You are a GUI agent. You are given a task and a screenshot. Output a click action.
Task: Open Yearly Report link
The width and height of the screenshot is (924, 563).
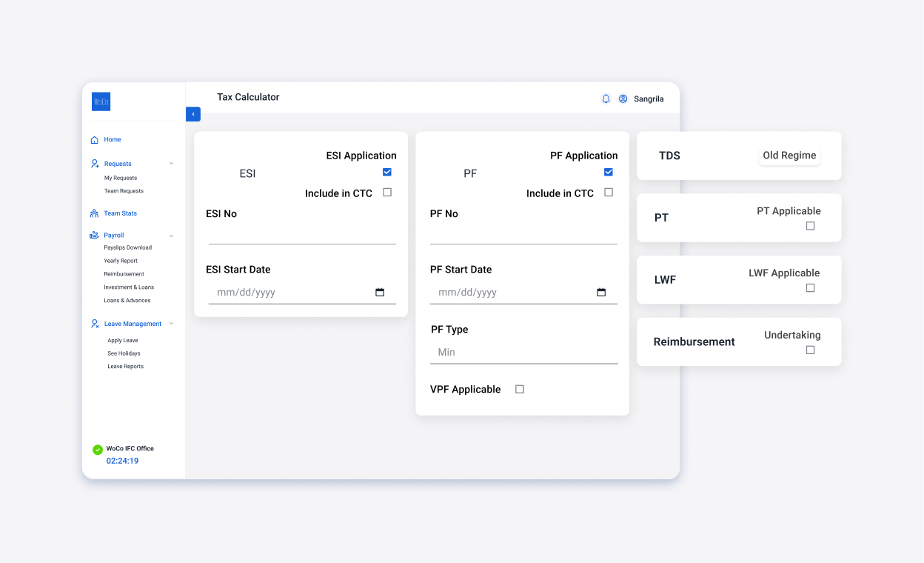121,261
